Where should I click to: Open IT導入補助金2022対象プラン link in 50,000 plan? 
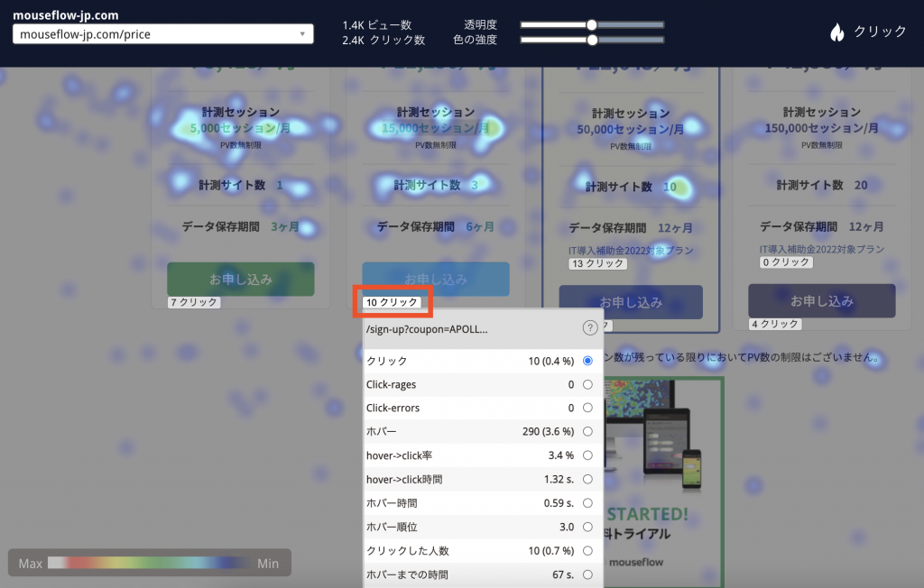click(x=631, y=251)
